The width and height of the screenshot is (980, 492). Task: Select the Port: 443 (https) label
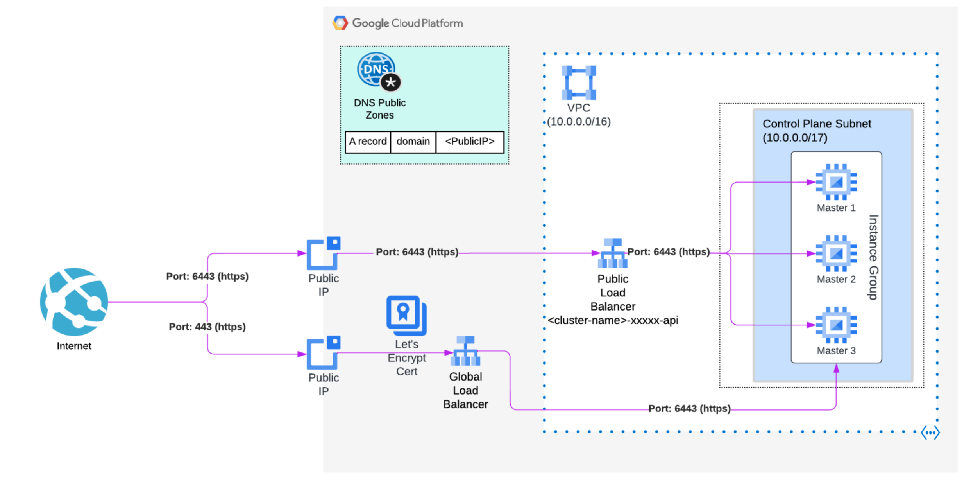[x=207, y=327]
